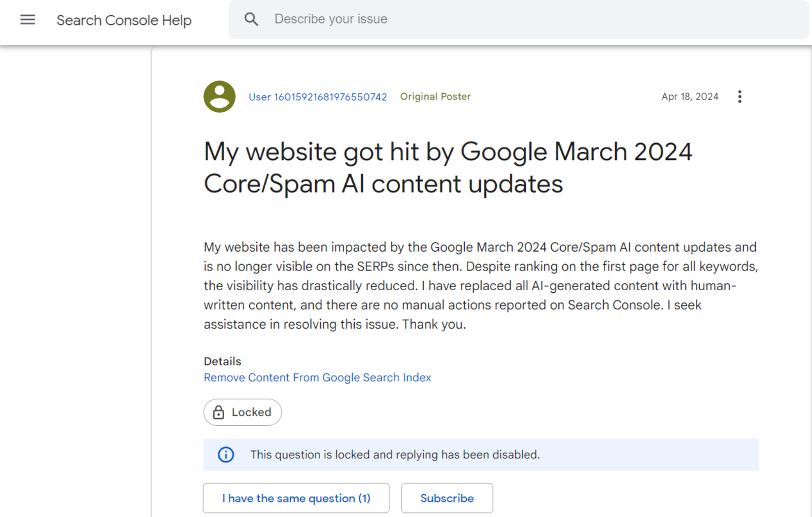Click the 'Original Poster' label
Image resolution: width=812 pixels, height=517 pixels.
435,96
